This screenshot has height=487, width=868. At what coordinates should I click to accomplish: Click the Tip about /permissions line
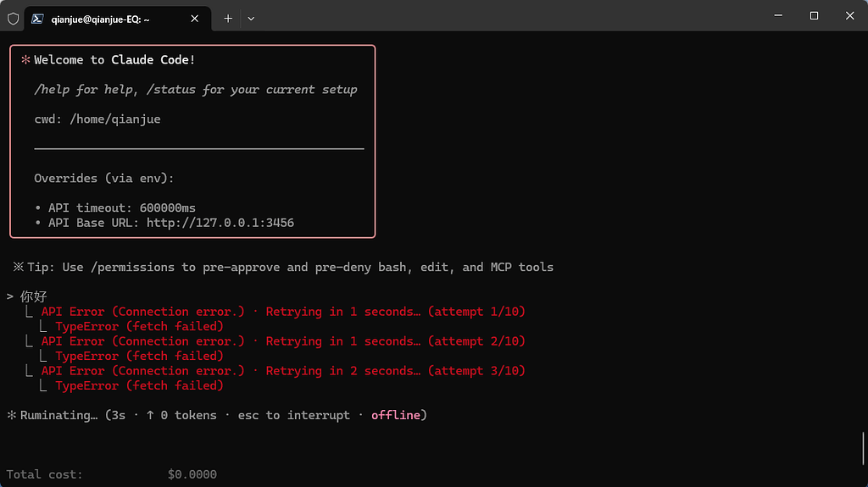click(283, 268)
